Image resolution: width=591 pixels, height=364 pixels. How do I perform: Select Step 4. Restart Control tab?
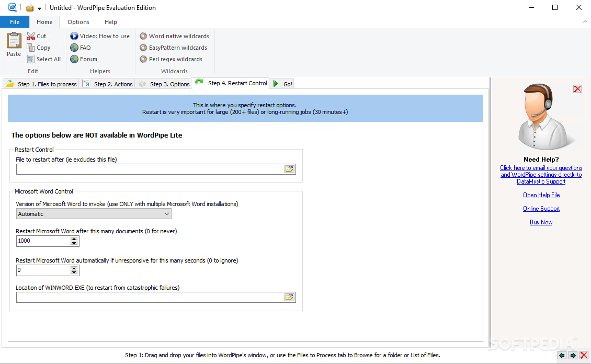231,83
